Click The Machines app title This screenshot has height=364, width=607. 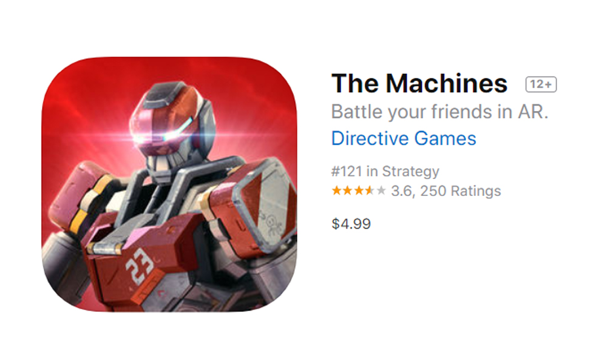click(x=419, y=84)
